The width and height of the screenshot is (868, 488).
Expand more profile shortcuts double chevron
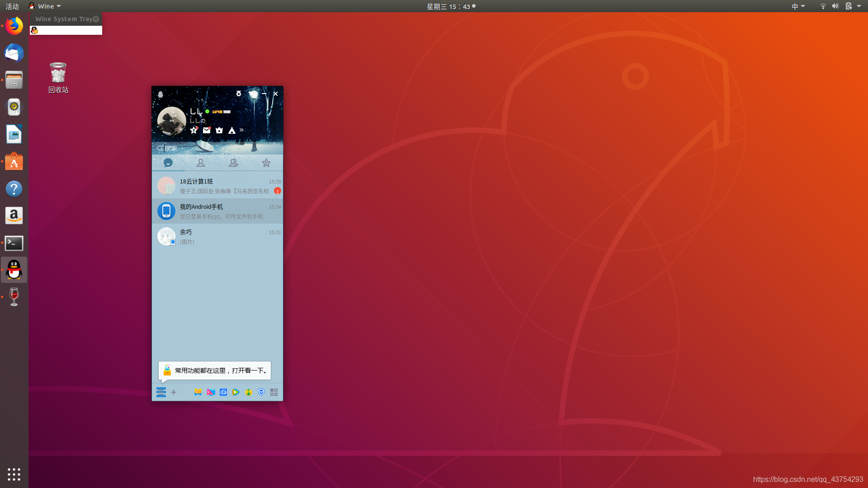pyautogui.click(x=242, y=130)
